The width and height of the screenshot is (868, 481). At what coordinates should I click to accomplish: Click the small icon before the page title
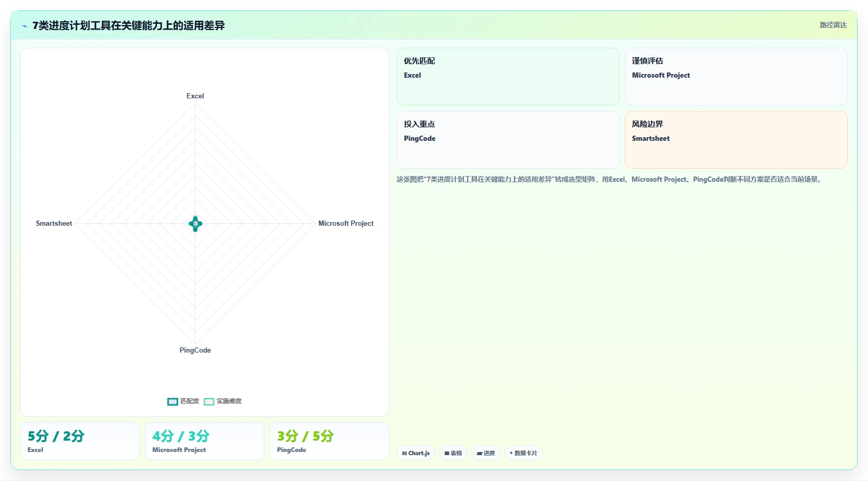[x=24, y=26]
